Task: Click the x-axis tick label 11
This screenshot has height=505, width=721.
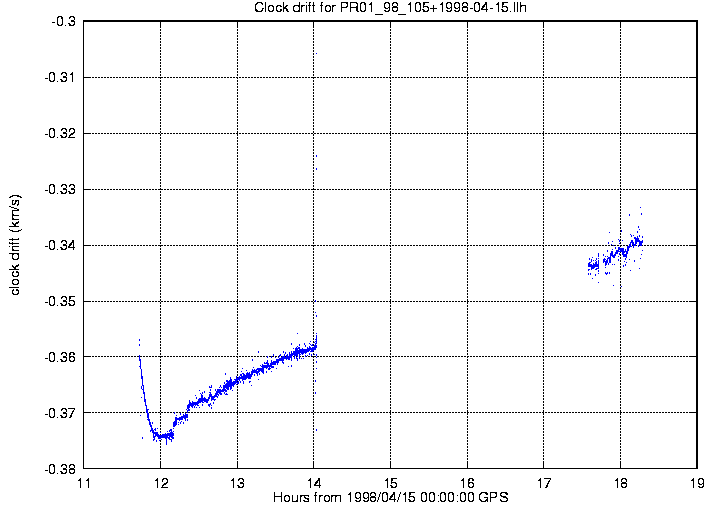Action: (84, 482)
